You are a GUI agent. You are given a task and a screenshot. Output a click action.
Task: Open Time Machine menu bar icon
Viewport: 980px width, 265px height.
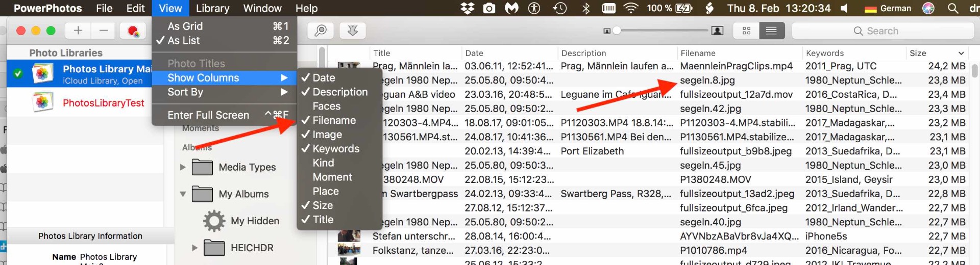click(x=560, y=8)
